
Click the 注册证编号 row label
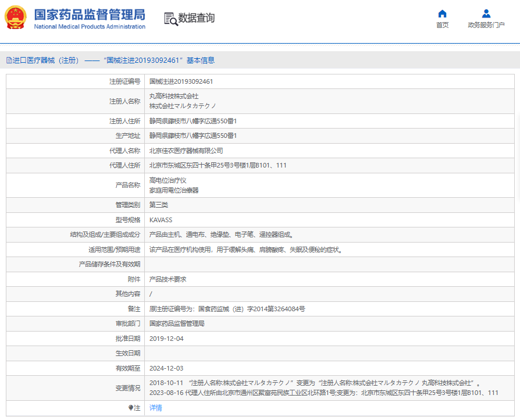[x=124, y=81]
